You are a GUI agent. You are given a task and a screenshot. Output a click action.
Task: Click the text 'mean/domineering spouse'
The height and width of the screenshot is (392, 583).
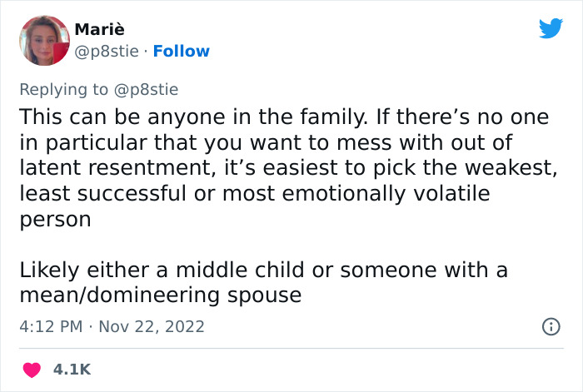click(160, 295)
